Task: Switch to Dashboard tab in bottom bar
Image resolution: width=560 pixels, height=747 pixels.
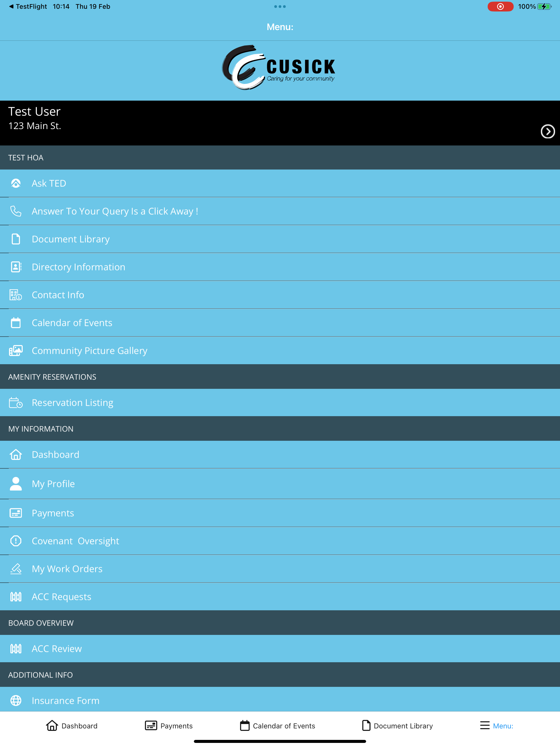Action: [x=72, y=726]
